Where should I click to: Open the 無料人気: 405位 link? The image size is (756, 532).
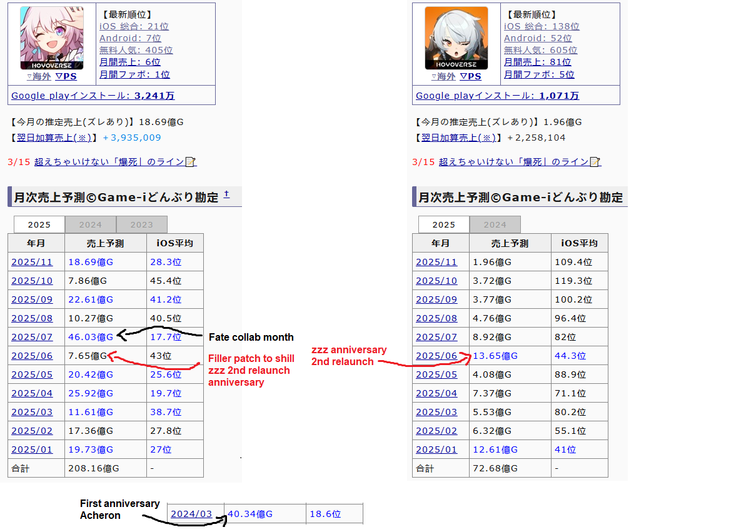(136, 50)
